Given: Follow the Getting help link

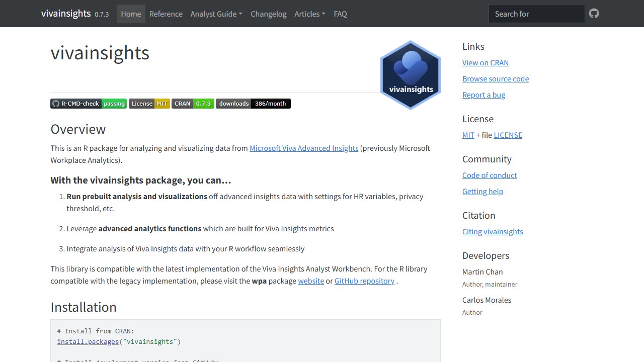Looking at the screenshot, I should coord(482,192).
